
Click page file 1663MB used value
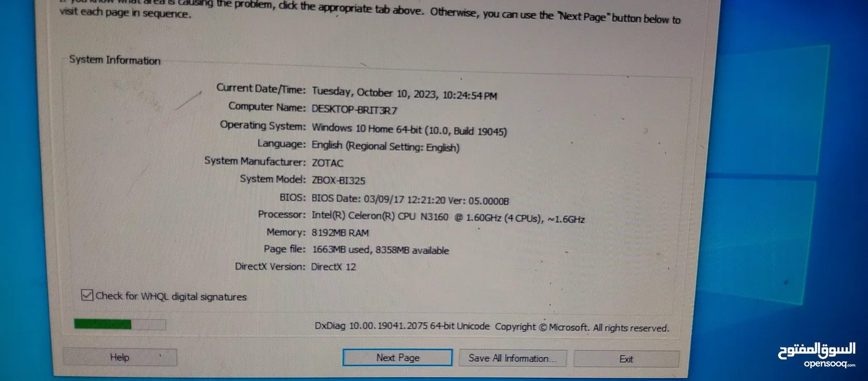pyautogui.click(x=380, y=250)
